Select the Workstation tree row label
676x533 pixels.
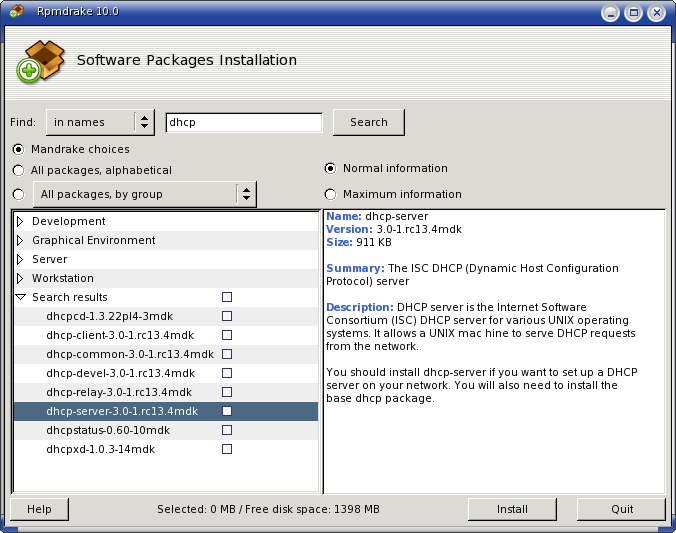coord(63,278)
